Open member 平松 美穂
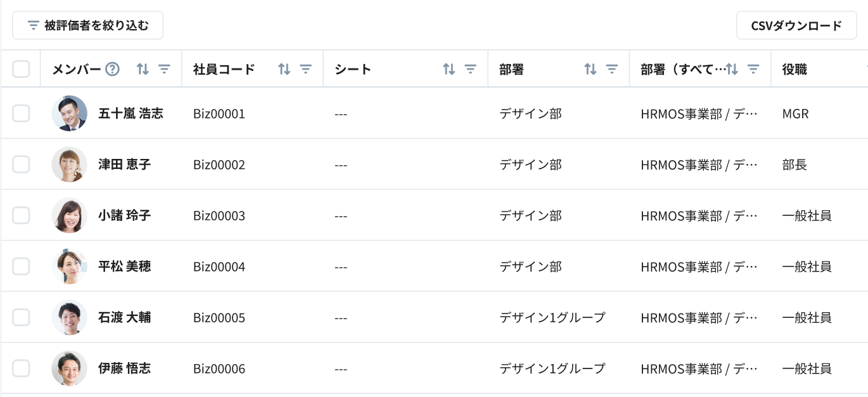Image resolution: width=868 pixels, height=397 pixels. point(124,267)
